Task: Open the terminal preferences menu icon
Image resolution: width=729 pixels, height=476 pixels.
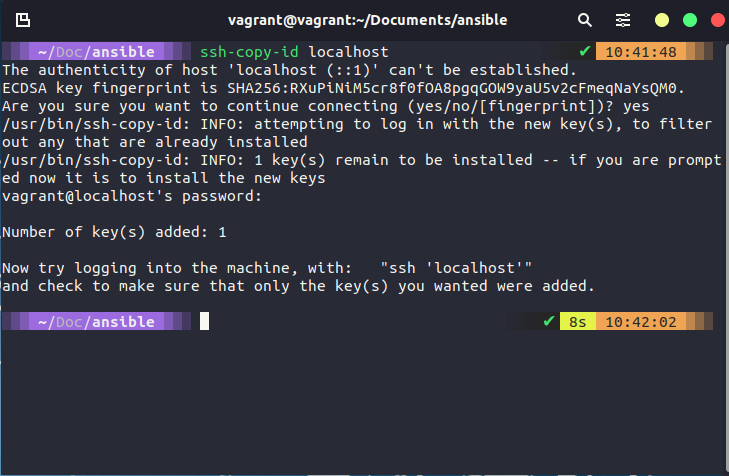Action: (623, 19)
